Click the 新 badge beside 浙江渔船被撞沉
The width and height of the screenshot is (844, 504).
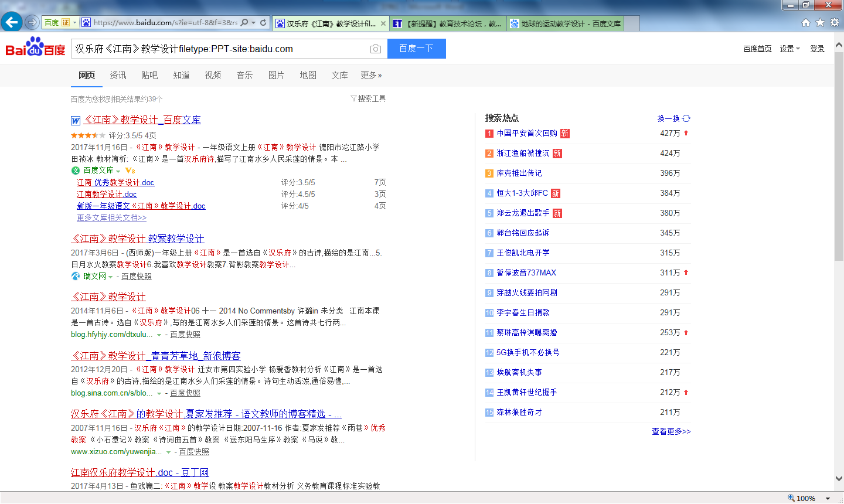click(557, 154)
